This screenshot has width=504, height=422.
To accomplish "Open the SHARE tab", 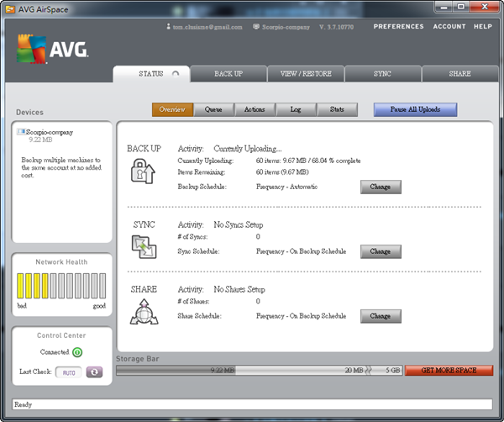I will 460,74.
